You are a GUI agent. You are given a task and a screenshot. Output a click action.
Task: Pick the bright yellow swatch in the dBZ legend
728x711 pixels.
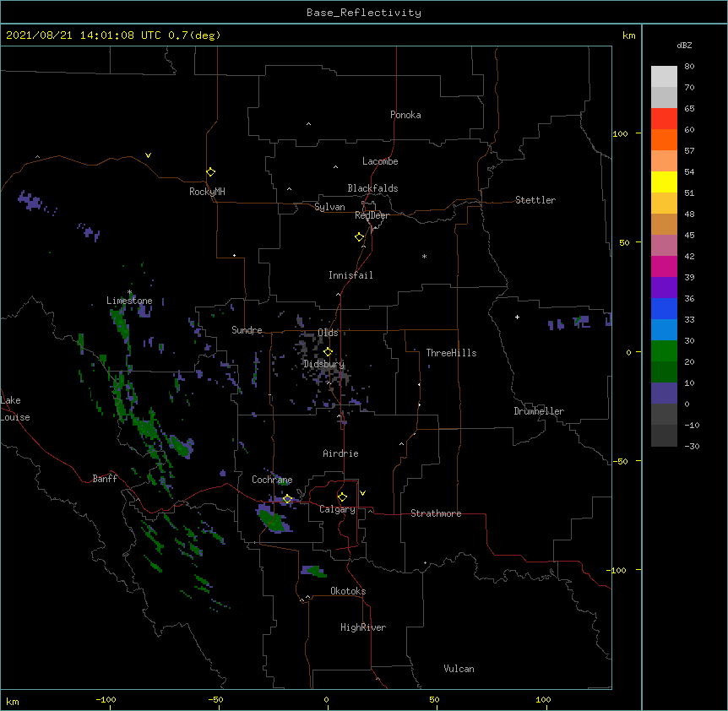[x=664, y=182]
